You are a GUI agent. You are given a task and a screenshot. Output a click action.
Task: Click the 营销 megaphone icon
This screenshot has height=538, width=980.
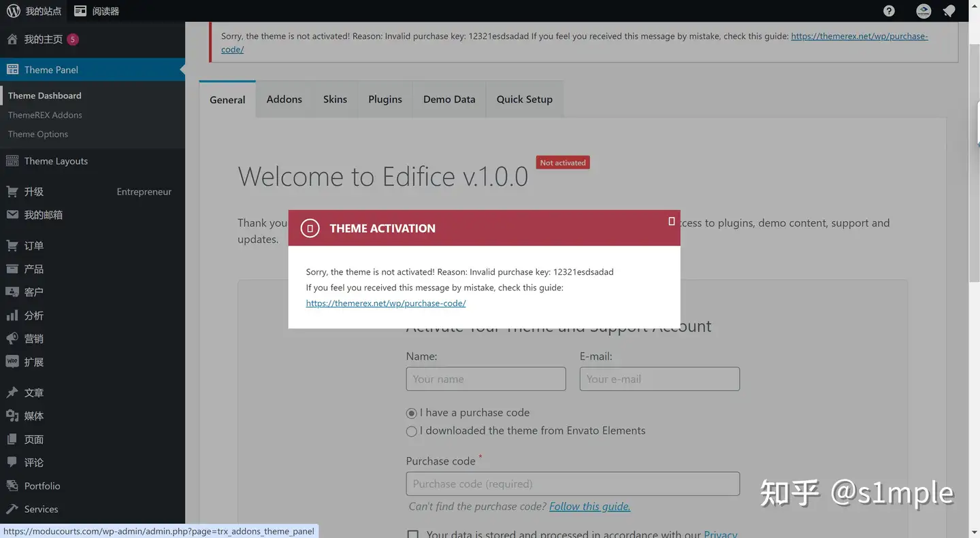click(x=12, y=339)
